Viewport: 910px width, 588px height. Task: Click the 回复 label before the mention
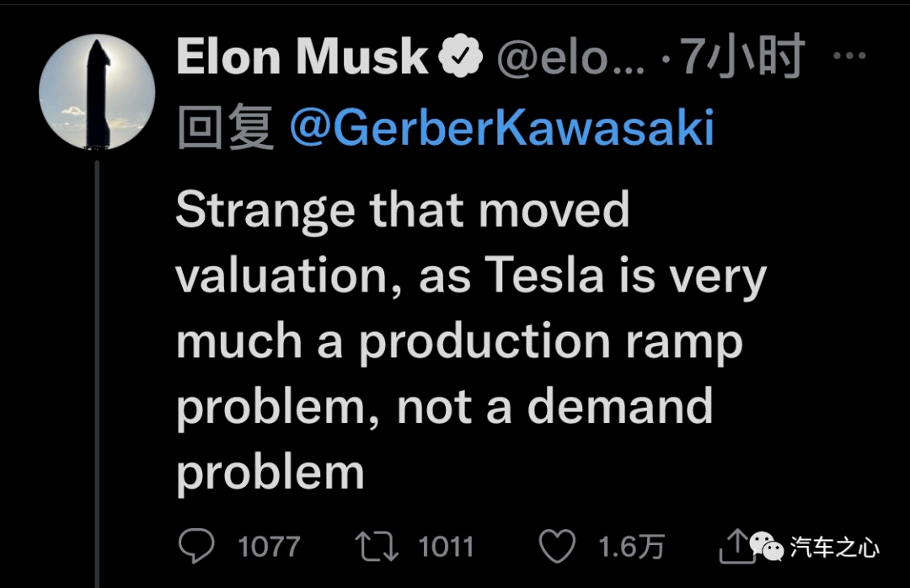pyautogui.click(x=225, y=127)
